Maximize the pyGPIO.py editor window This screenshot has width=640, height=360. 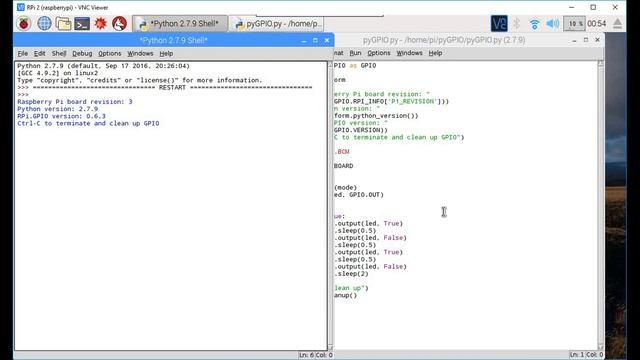(586, 40)
